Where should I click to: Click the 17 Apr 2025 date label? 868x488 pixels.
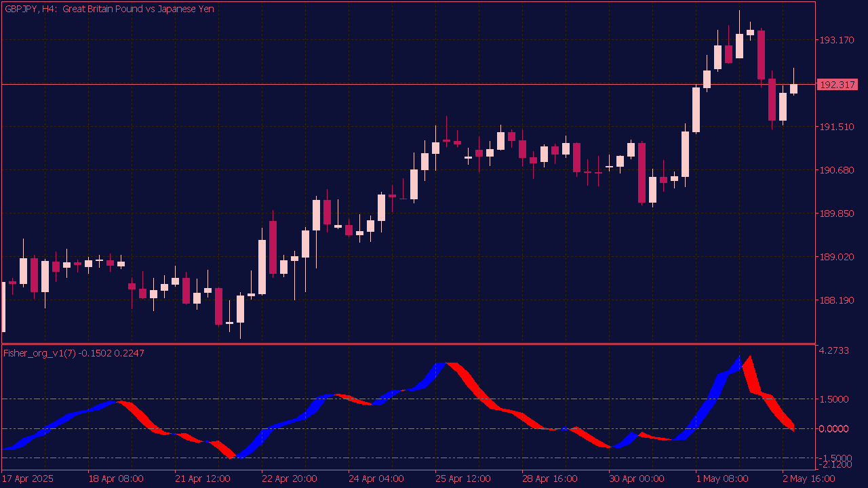point(27,479)
